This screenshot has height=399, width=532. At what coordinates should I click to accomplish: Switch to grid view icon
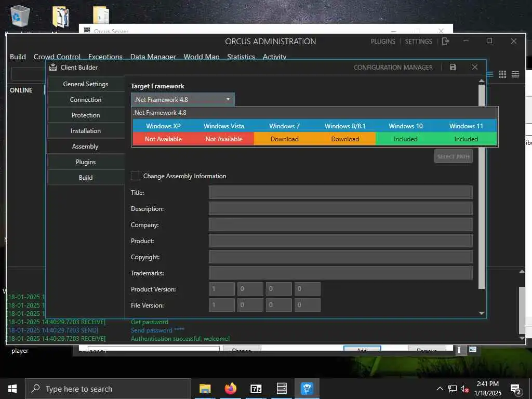[x=502, y=74]
